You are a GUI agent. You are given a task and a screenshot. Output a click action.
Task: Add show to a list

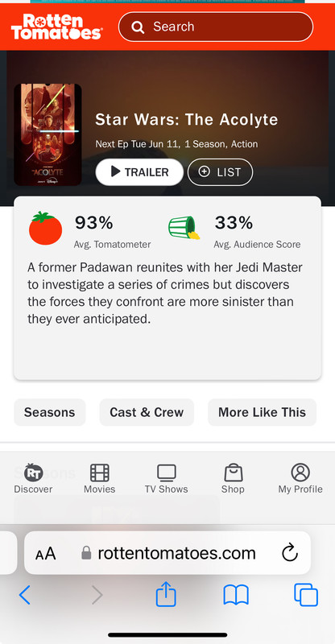(220, 172)
